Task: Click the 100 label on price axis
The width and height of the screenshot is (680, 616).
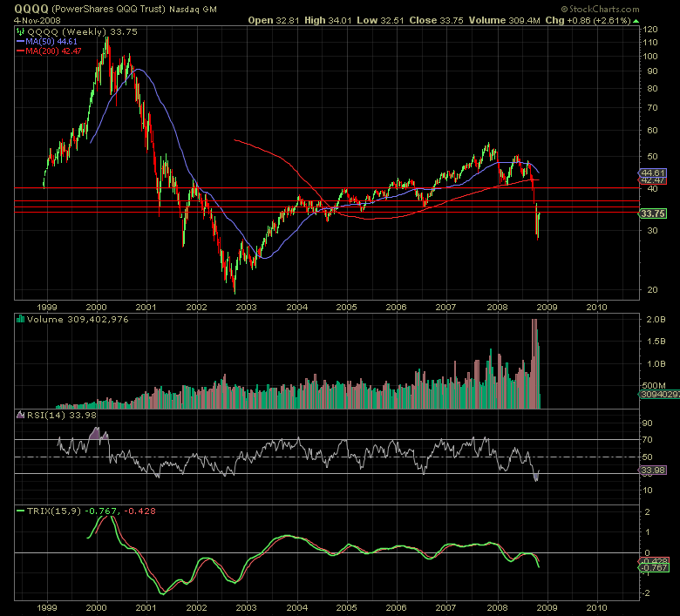Action: pos(650,57)
